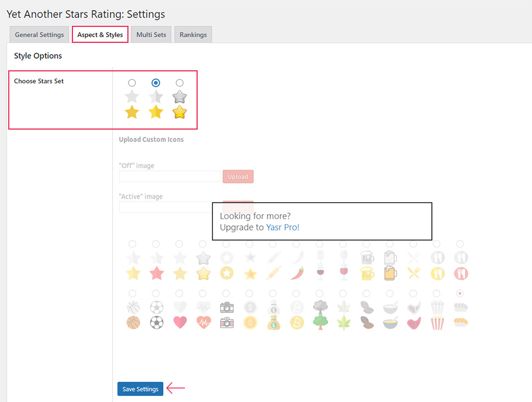
Task: Click the pink heart icon
Action: pyautogui.click(x=180, y=322)
